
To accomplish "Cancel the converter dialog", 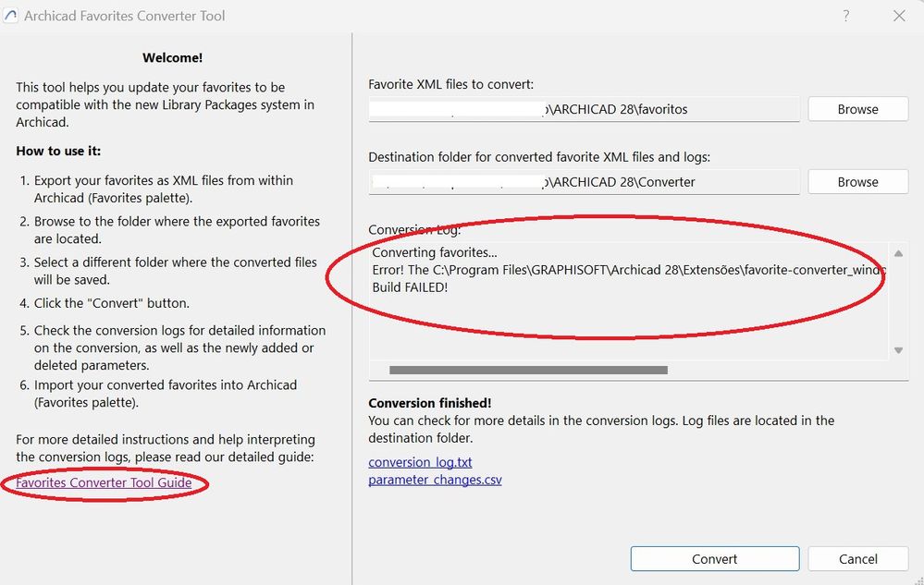I will (x=857, y=558).
